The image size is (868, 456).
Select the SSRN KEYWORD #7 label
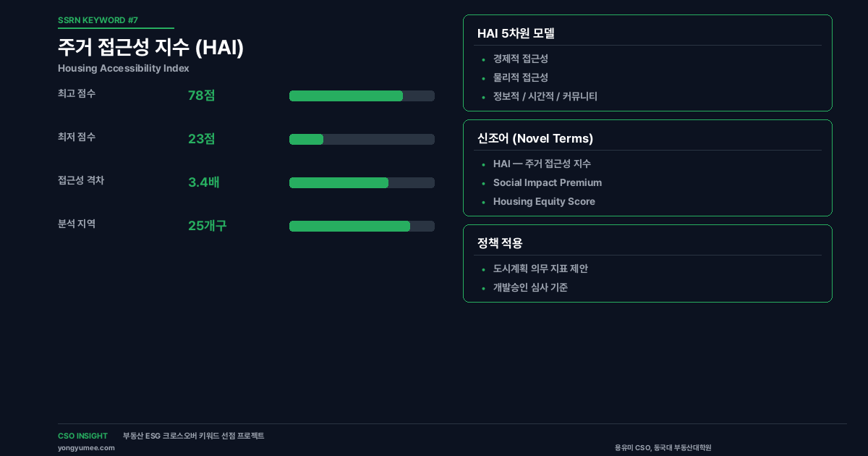tap(98, 20)
